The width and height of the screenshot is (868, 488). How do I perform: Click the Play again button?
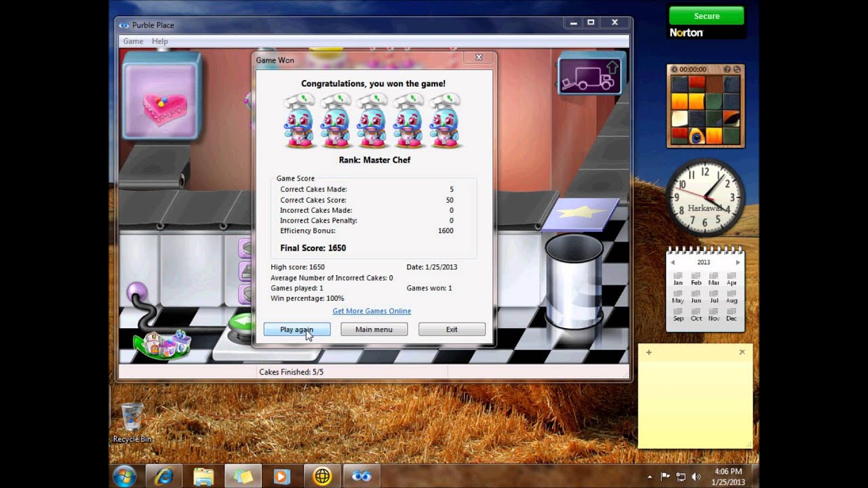297,329
